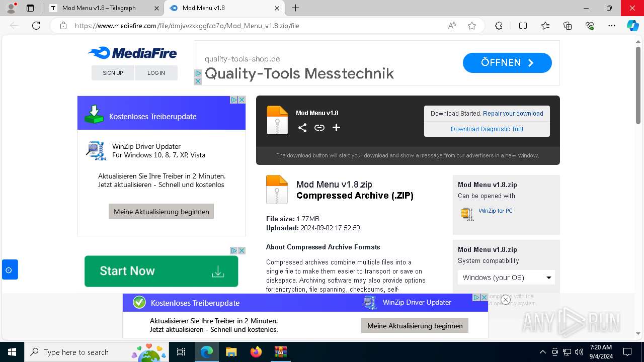
Task: Click the File size: 1.77MB text
Action: coord(293,219)
